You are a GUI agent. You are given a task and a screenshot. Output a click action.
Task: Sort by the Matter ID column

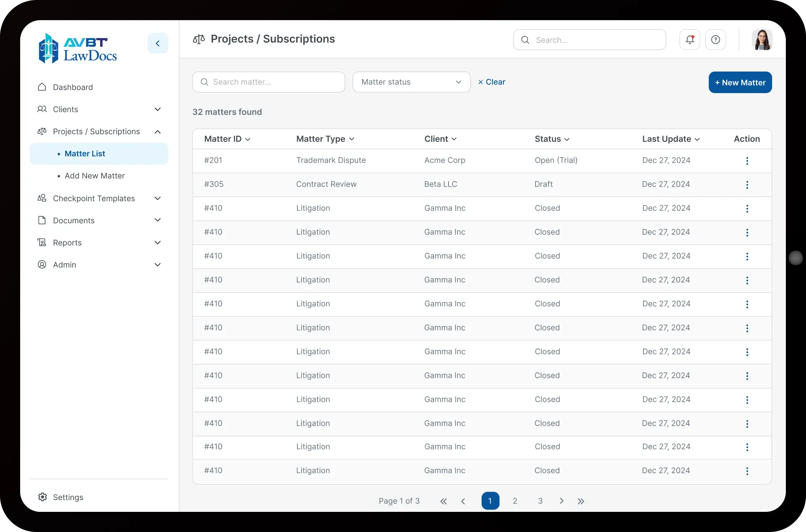tap(227, 139)
